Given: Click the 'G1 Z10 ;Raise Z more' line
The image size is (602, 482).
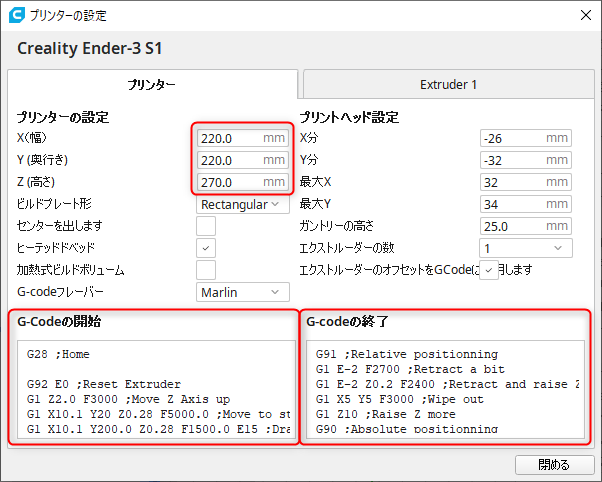Looking at the screenshot, I should [385, 414].
